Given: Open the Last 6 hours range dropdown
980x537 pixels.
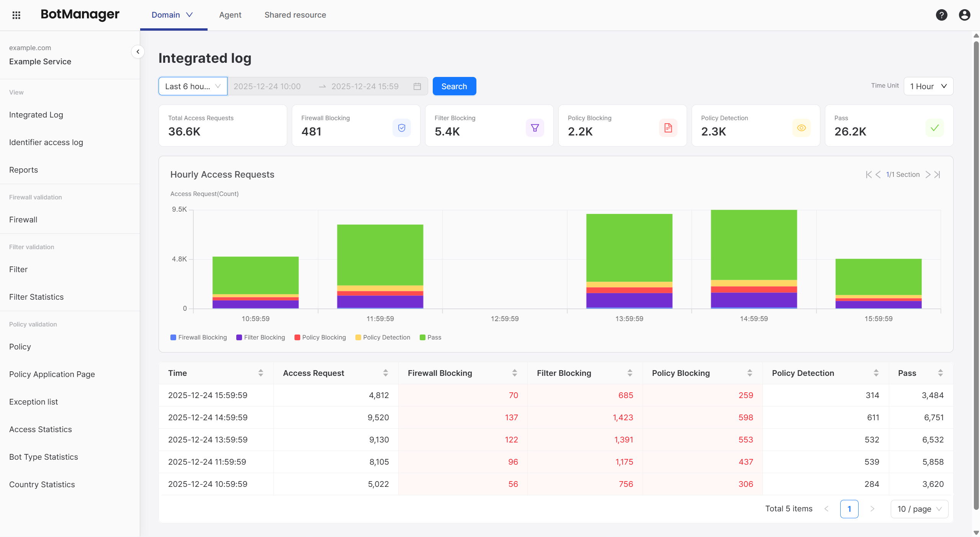Looking at the screenshot, I should [193, 87].
